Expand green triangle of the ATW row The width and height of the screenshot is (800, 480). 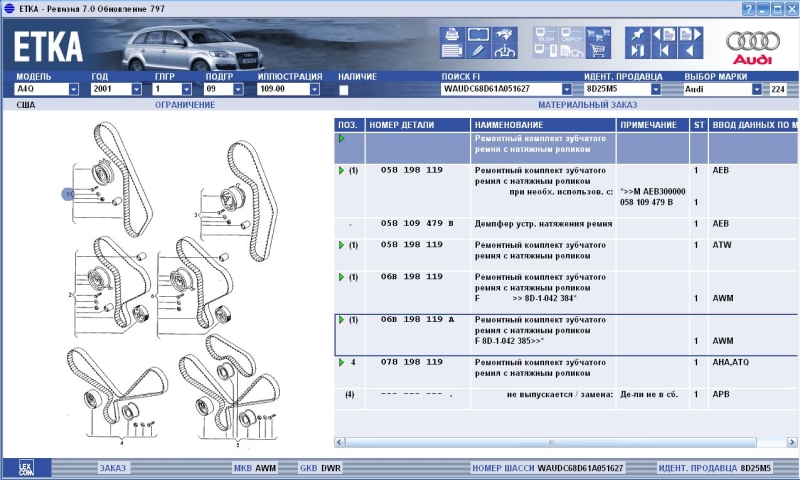(341, 245)
